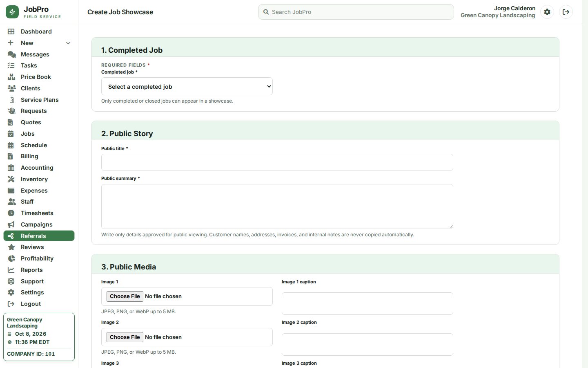The width and height of the screenshot is (588, 368).
Task: Open Jobs in the sidebar
Action: click(x=39, y=134)
